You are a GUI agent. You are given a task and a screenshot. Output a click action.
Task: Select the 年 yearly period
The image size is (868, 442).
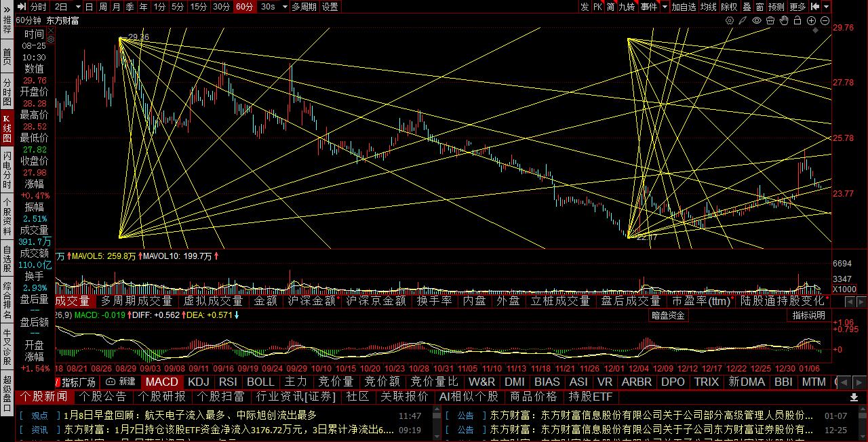(144, 7)
